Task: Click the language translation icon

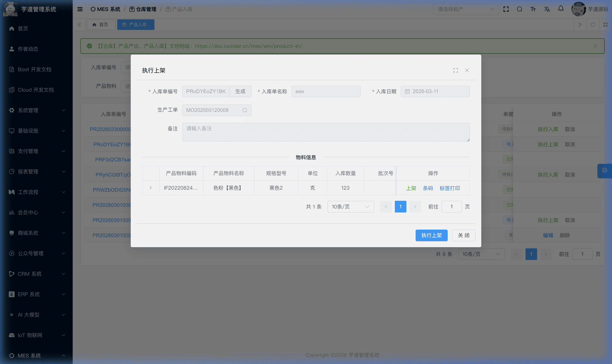Action: pyautogui.click(x=547, y=9)
